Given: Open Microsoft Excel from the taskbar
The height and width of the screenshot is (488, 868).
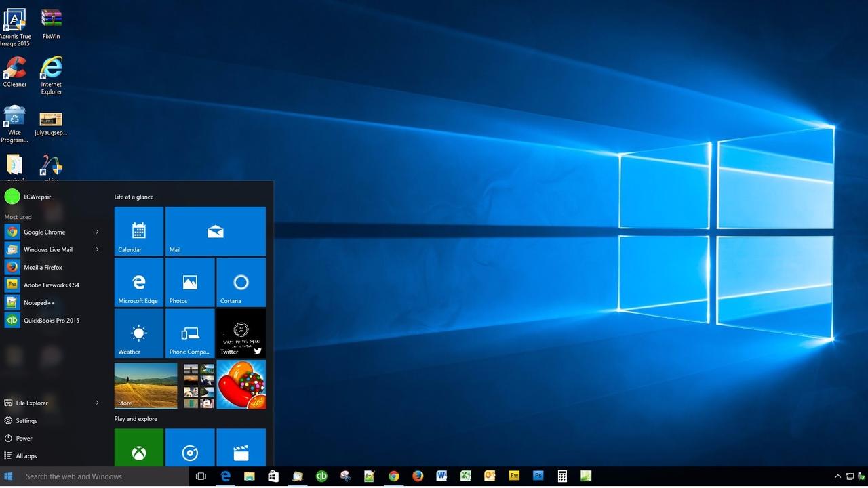Looking at the screenshot, I should pyautogui.click(x=466, y=476).
